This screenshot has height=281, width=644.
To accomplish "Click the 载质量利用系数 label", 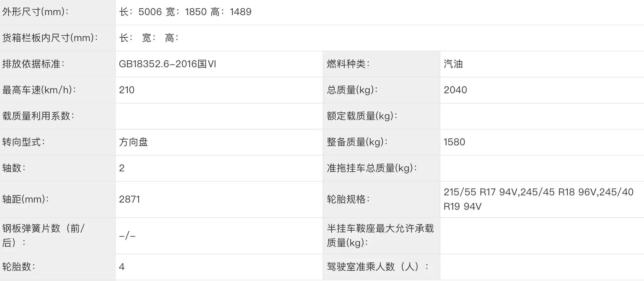I will (38, 116).
